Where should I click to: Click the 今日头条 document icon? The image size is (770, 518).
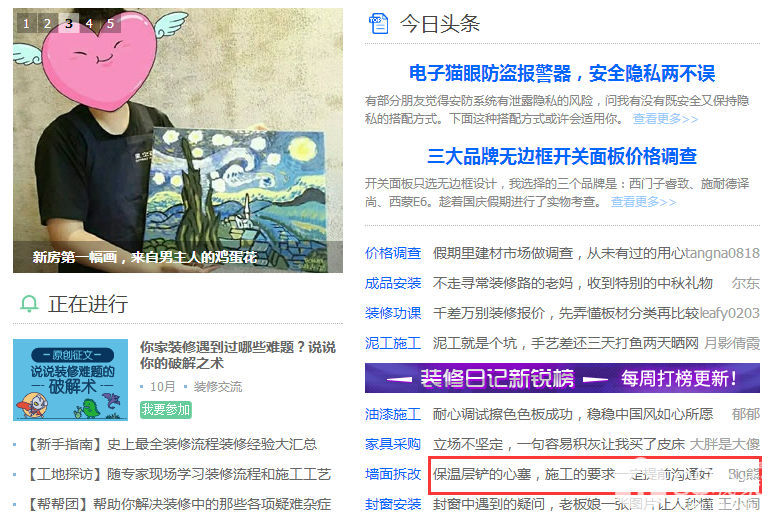coord(379,24)
